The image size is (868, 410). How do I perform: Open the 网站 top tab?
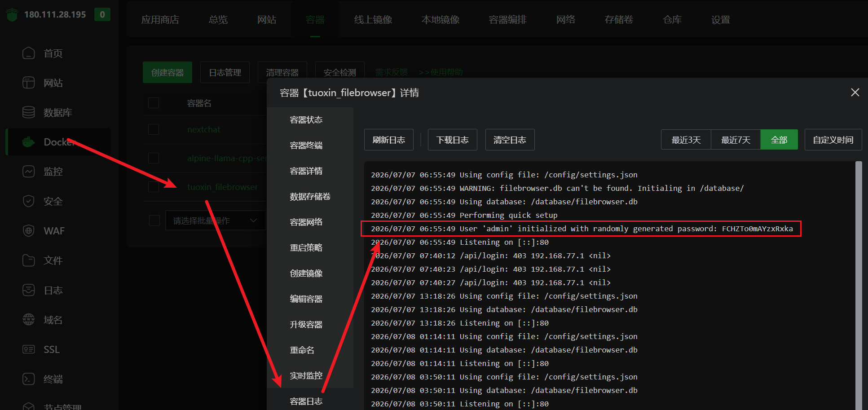pos(267,20)
